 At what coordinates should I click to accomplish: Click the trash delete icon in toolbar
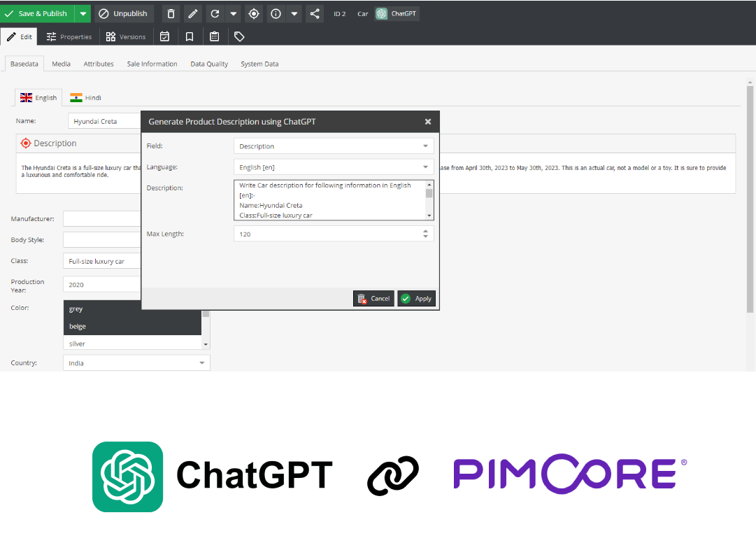pyautogui.click(x=171, y=13)
